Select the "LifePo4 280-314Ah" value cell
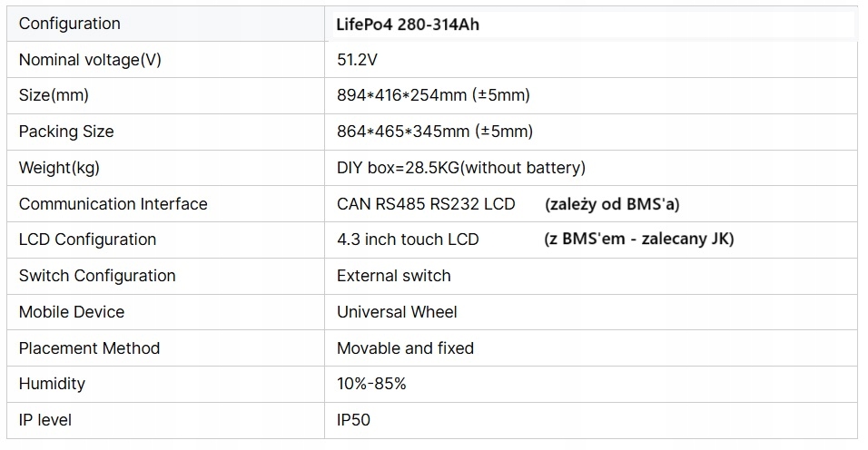Screen dimensions: 868x450 pyautogui.click(x=408, y=24)
